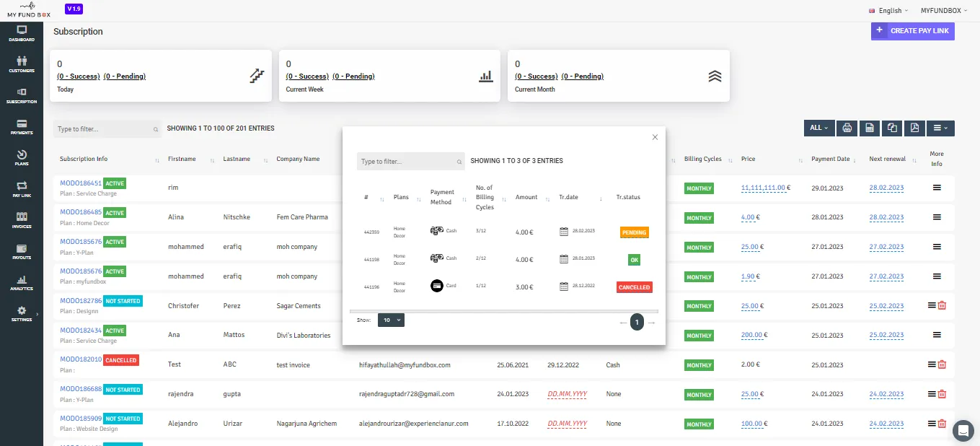Open MYFUNDBOX account dropdown

(x=945, y=11)
